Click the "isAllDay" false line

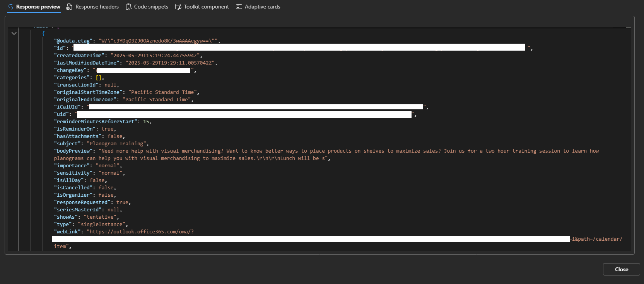[x=80, y=180]
